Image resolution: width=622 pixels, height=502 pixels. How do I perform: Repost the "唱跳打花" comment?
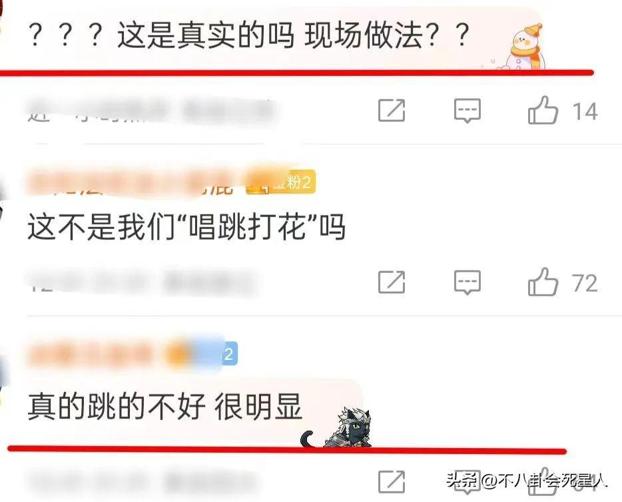[392, 282]
